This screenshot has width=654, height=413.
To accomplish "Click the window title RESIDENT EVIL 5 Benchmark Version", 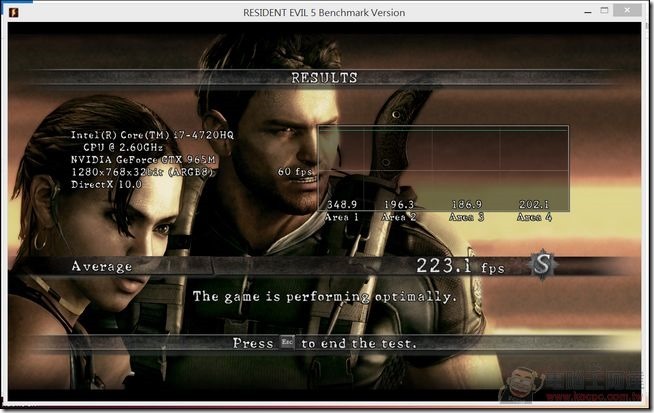I will (x=324, y=13).
